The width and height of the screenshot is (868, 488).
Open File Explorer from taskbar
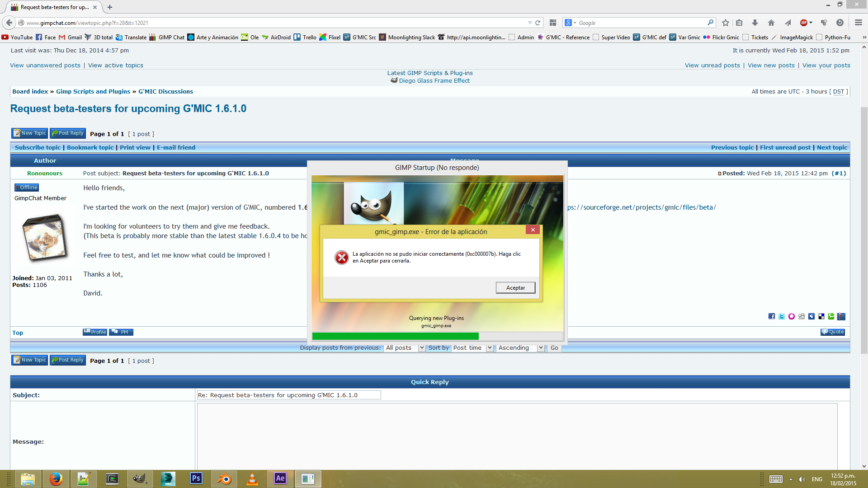[x=28, y=479]
